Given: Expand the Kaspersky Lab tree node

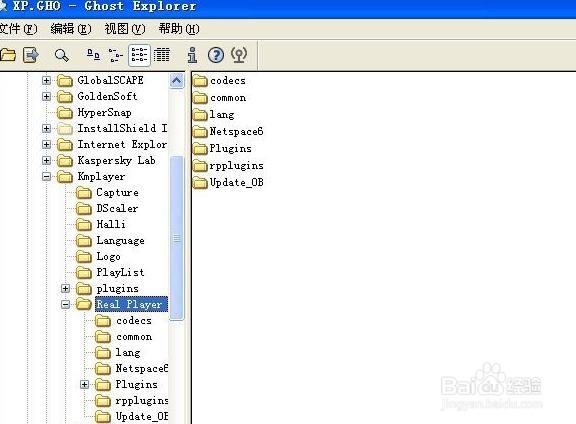Looking at the screenshot, I should pyautogui.click(x=46, y=161).
